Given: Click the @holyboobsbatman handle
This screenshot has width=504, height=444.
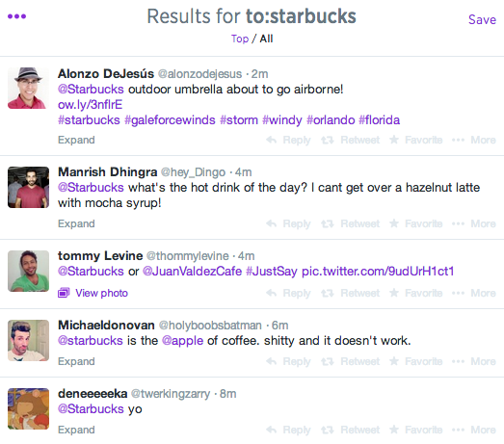Looking at the screenshot, I should point(210,326).
